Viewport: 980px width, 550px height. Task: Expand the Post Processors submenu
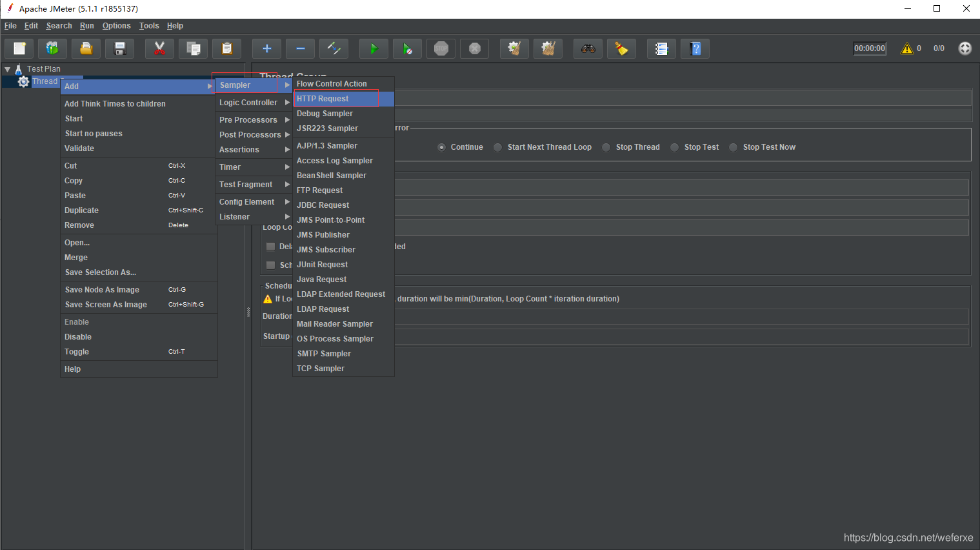point(254,135)
